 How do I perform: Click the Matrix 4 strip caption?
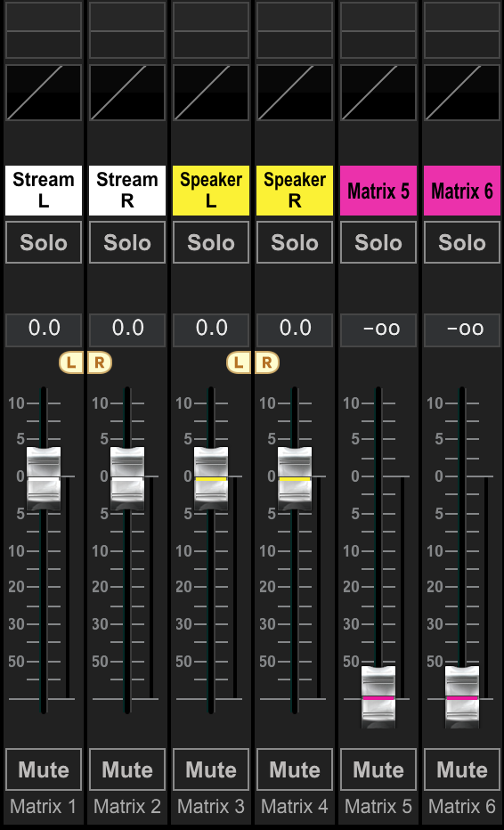pyautogui.click(x=295, y=807)
